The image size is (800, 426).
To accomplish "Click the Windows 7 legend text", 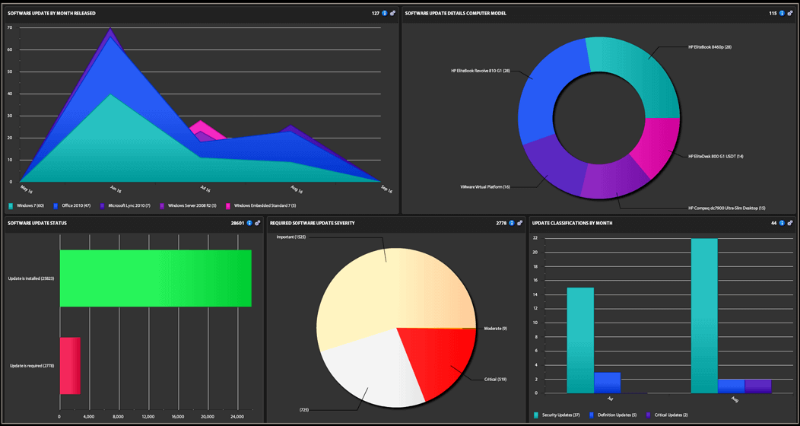I will 30,206.
